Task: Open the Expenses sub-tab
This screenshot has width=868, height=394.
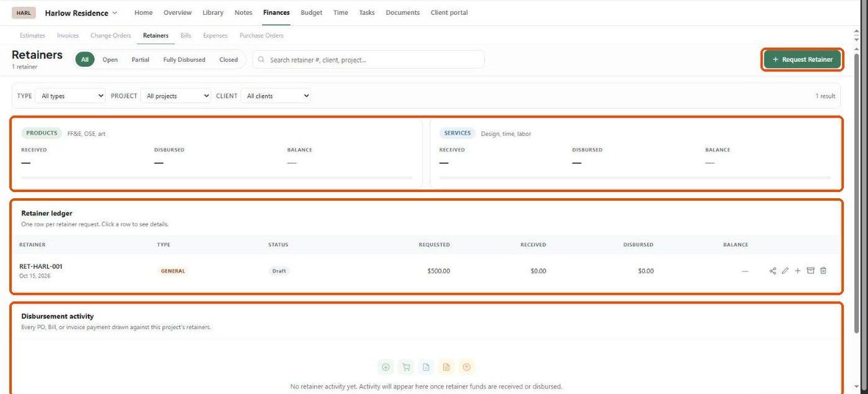Action: coord(215,35)
